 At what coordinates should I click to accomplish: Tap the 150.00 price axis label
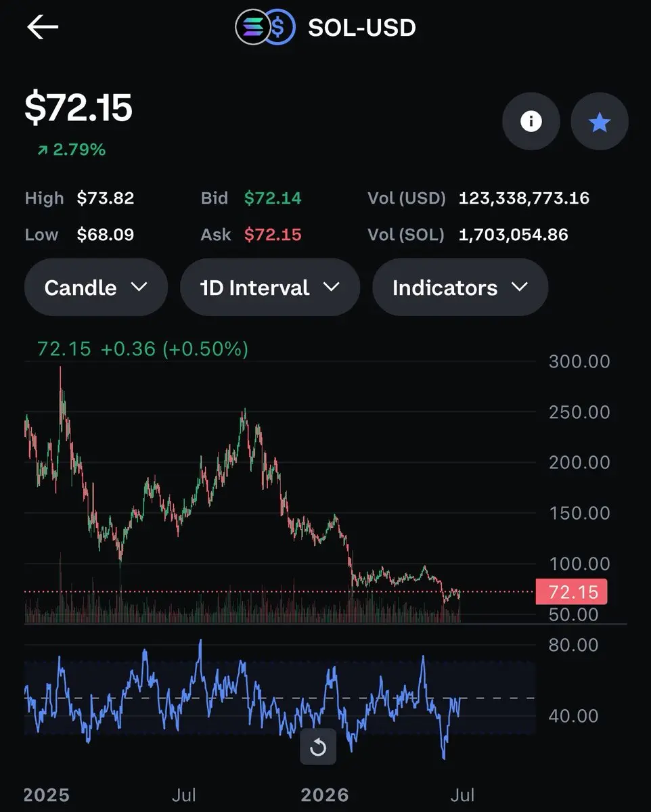tap(579, 513)
